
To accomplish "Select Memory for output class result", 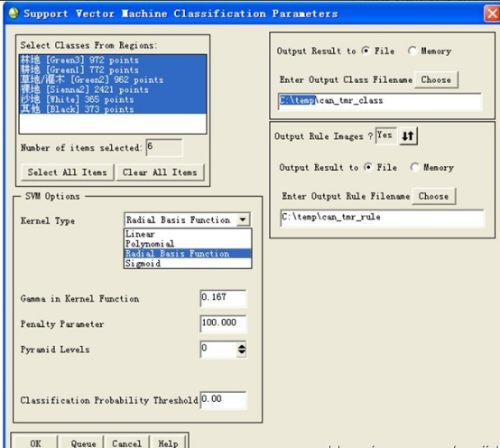I will (412, 51).
